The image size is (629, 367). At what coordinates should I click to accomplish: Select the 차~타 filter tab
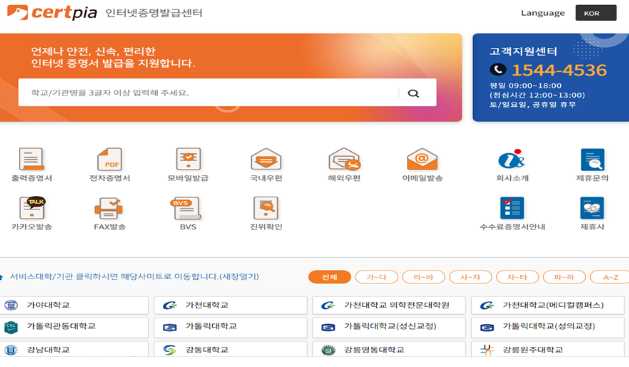(x=517, y=277)
